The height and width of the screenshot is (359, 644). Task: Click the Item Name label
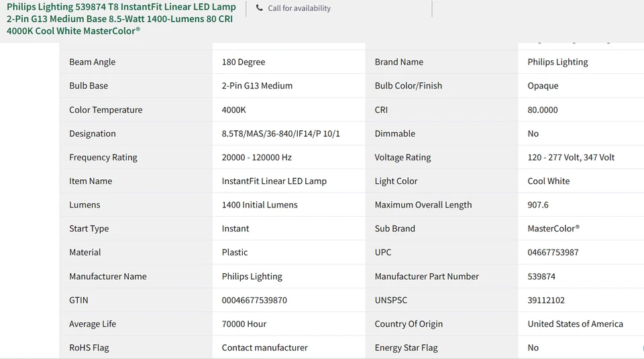coord(91,181)
